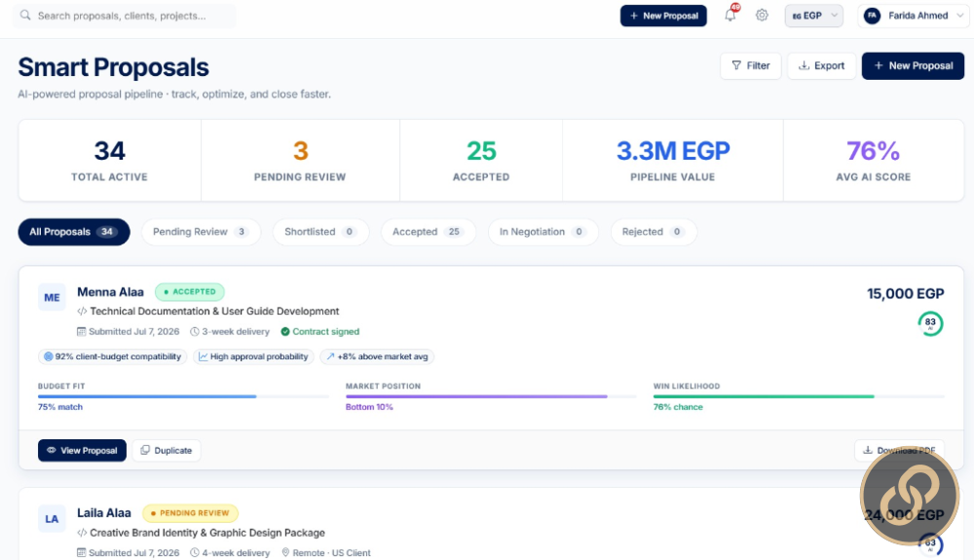Click code icon beside Creative Brand Identity
The height and width of the screenshot is (560, 974).
coord(82,533)
